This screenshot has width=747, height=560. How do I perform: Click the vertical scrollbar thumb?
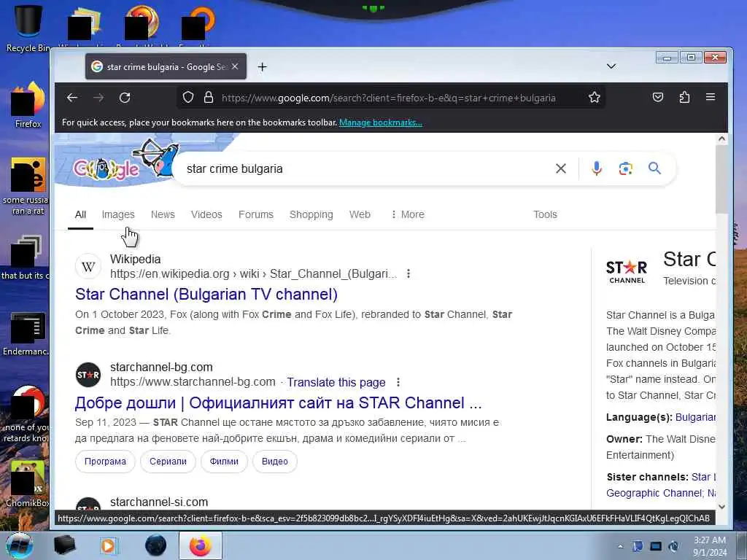tap(721, 179)
